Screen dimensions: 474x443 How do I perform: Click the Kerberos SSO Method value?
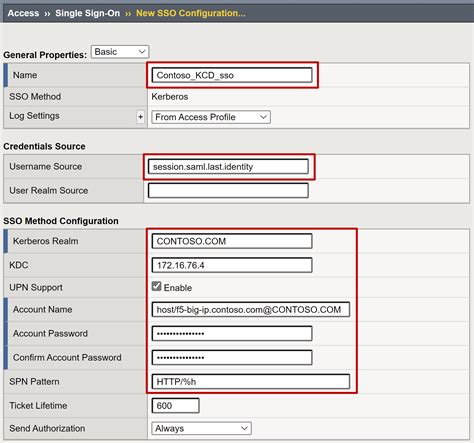tap(170, 97)
